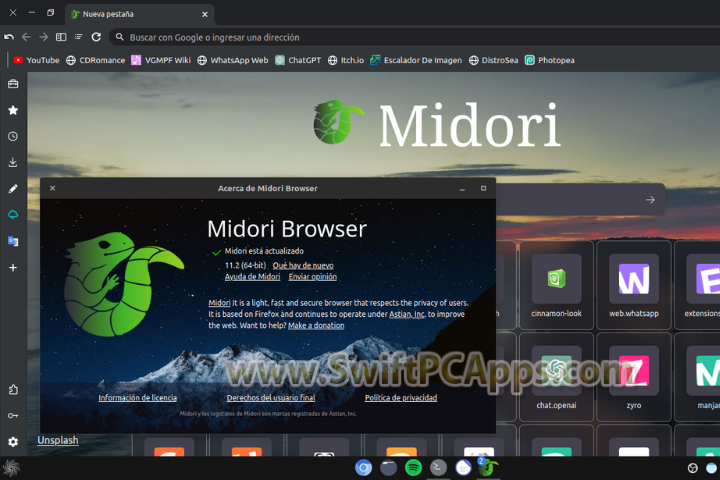Open the Itch.io bookmark

pyautogui.click(x=346, y=60)
